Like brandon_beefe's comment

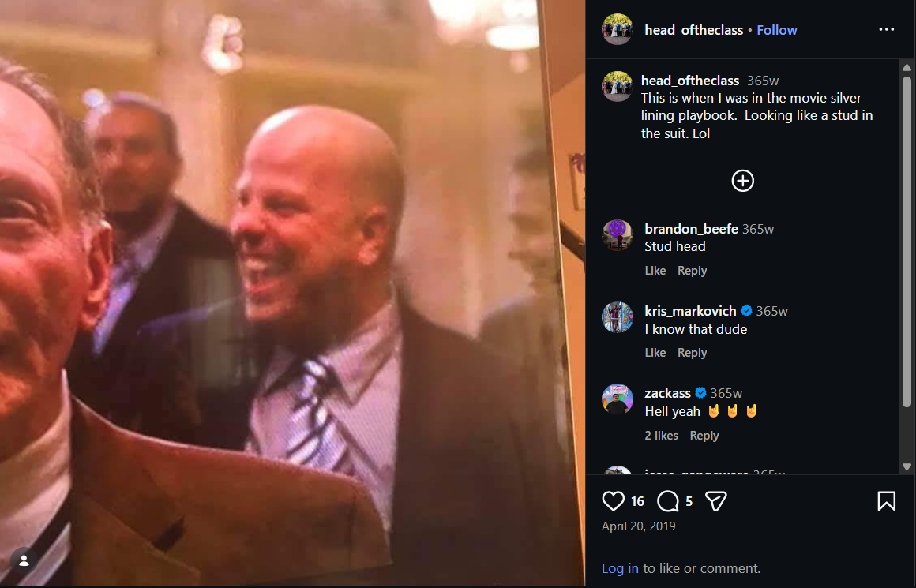[655, 271]
